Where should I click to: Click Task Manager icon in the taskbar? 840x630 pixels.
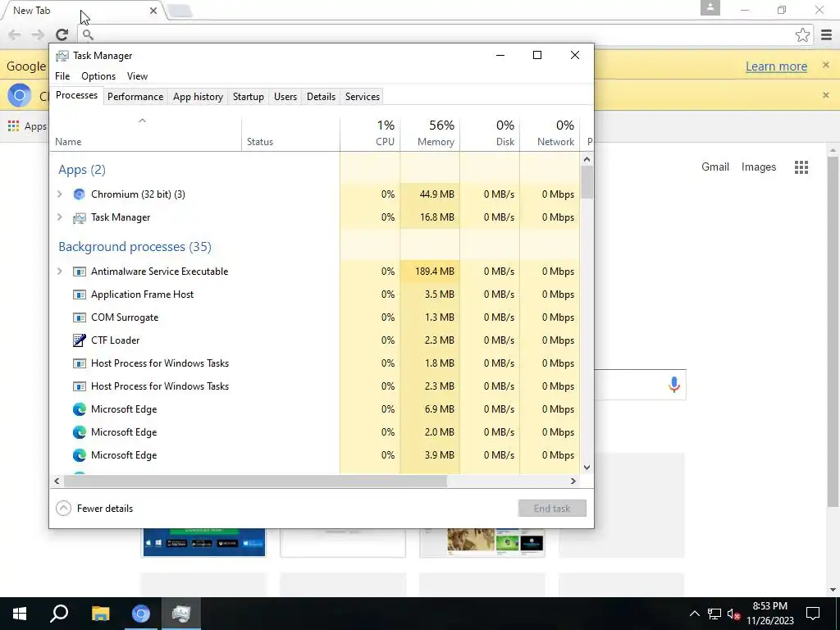click(181, 614)
